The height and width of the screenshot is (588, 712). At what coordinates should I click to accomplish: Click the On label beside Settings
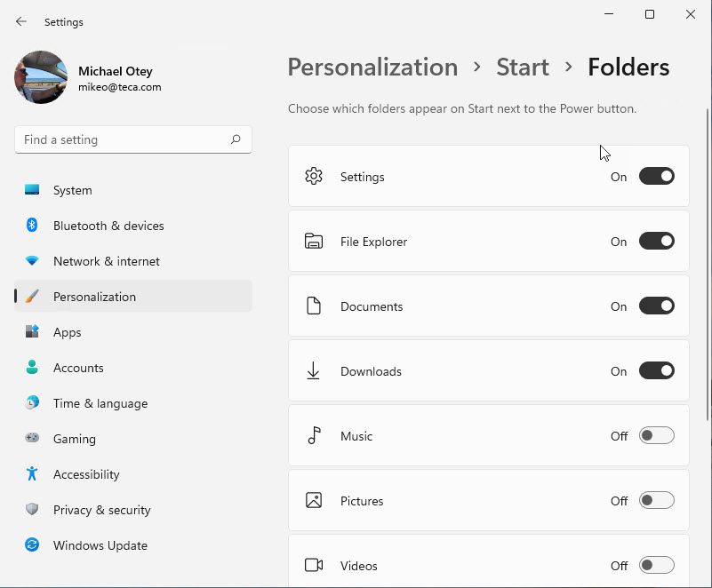(619, 177)
